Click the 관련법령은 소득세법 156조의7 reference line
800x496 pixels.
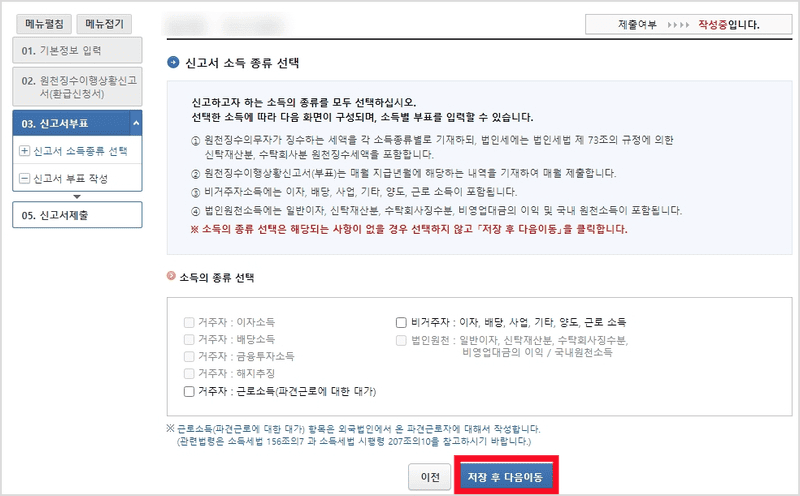click(354, 441)
